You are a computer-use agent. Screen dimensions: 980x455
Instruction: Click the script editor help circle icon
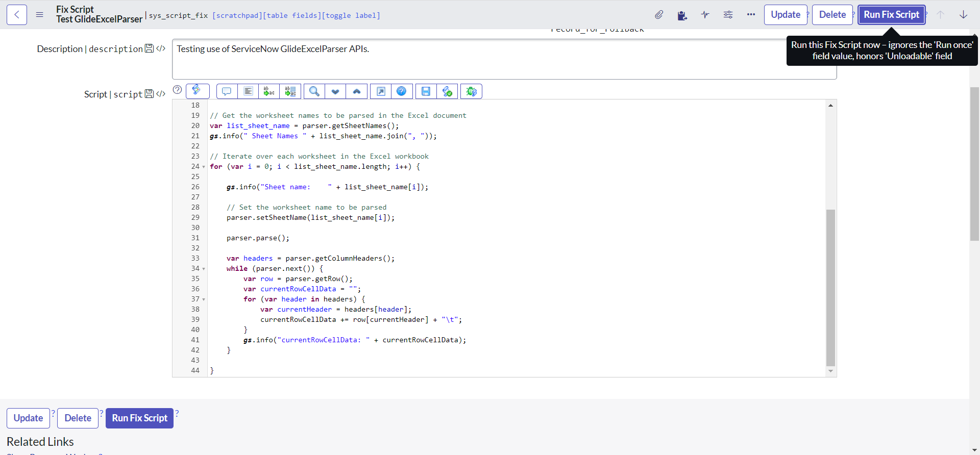(x=177, y=90)
